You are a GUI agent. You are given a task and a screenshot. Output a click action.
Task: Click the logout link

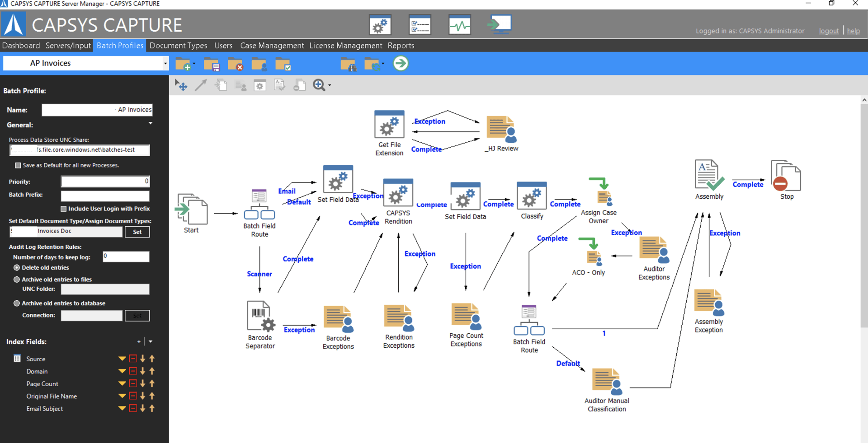829,31
